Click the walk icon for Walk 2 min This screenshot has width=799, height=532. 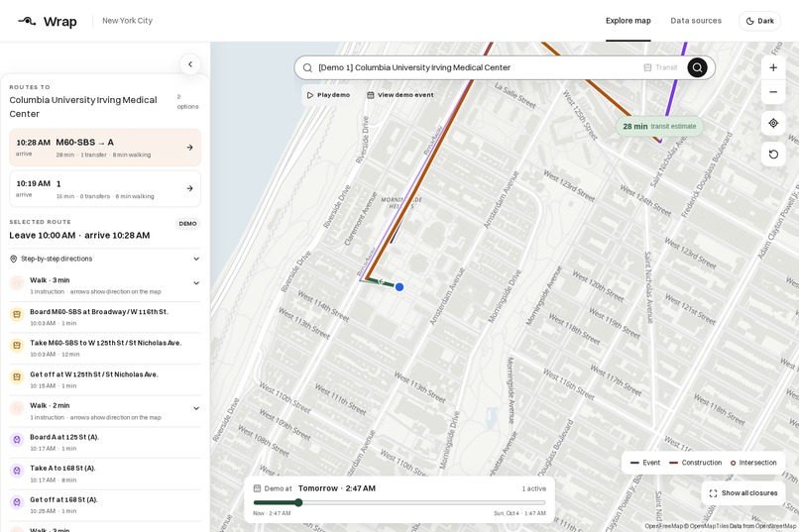pyautogui.click(x=17, y=408)
